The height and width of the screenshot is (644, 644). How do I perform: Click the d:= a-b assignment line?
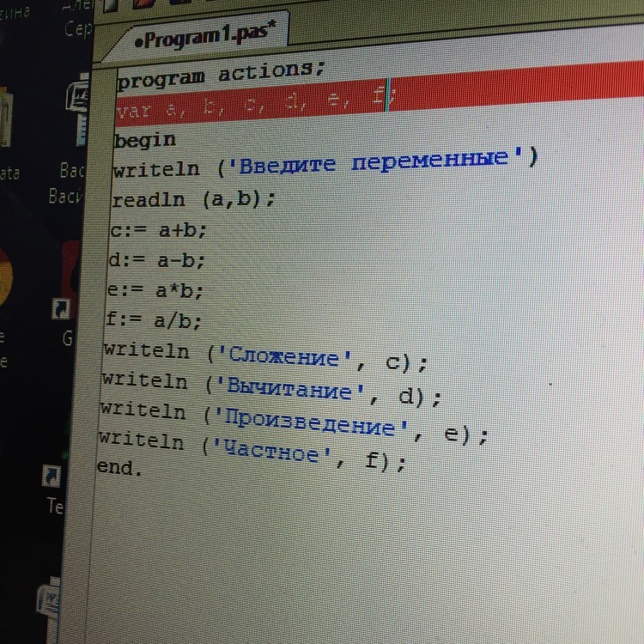[156, 260]
